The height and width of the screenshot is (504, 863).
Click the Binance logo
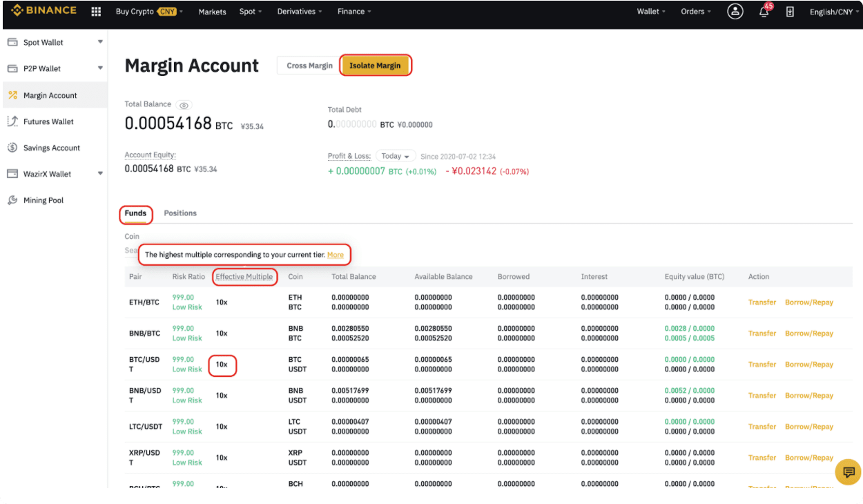[43, 11]
